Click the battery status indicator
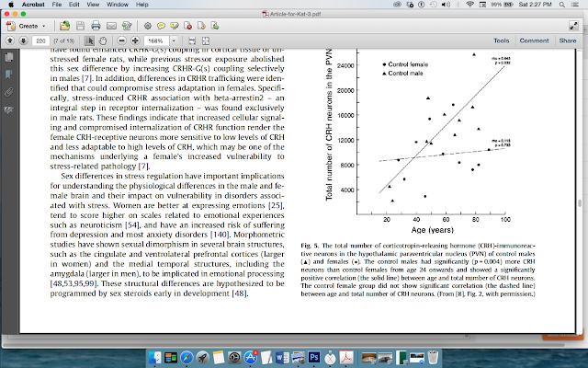The image size is (588, 368). pyautogui.click(x=503, y=5)
